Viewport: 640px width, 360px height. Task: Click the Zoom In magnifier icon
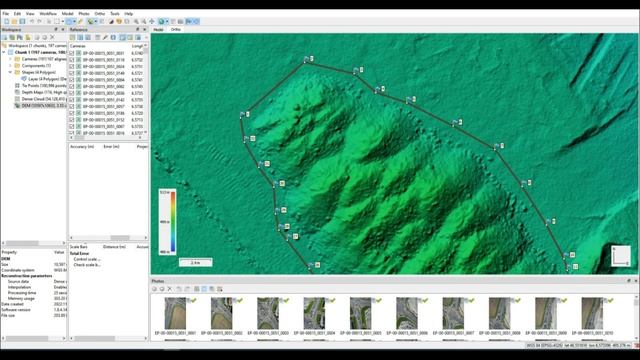[136, 22]
